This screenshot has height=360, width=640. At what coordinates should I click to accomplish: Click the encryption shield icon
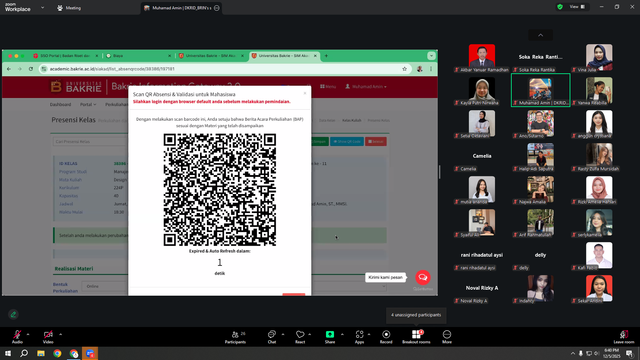[560, 7]
